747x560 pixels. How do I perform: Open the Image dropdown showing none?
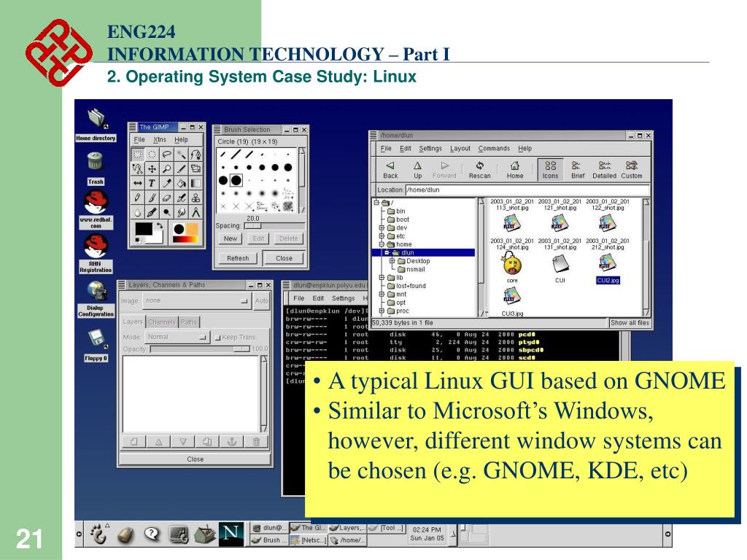[197, 301]
